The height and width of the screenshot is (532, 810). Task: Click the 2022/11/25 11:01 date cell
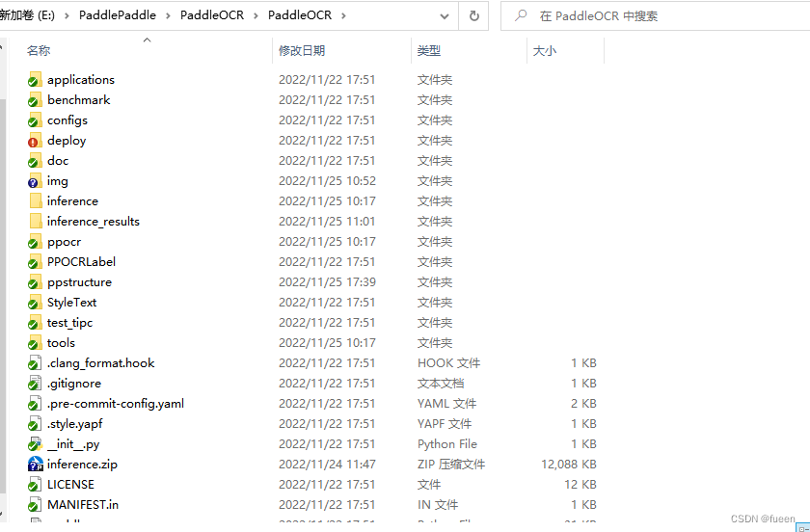(327, 221)
